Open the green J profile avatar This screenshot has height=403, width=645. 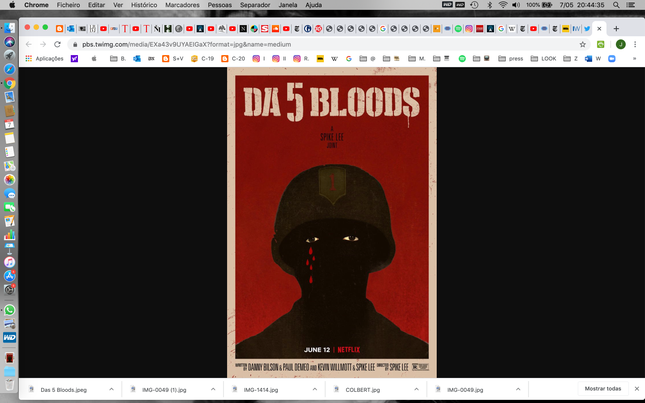(x=621, y=44)
